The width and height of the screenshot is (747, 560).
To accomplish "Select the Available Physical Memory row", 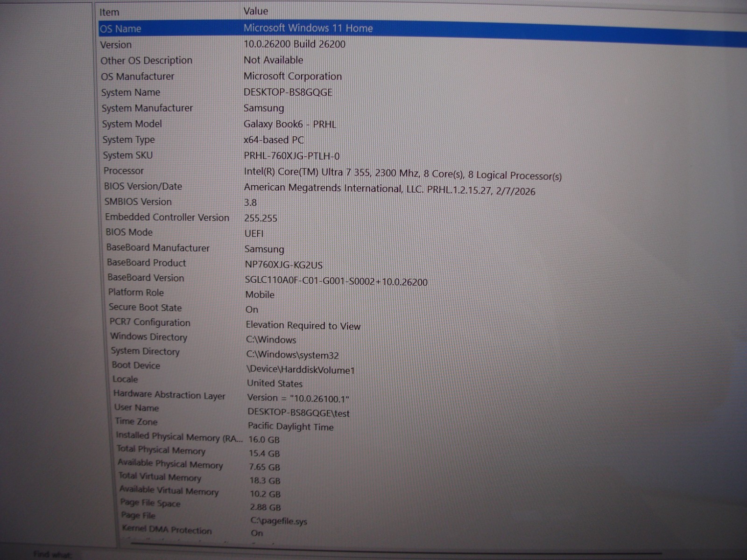I will click(x=170, y=464).
